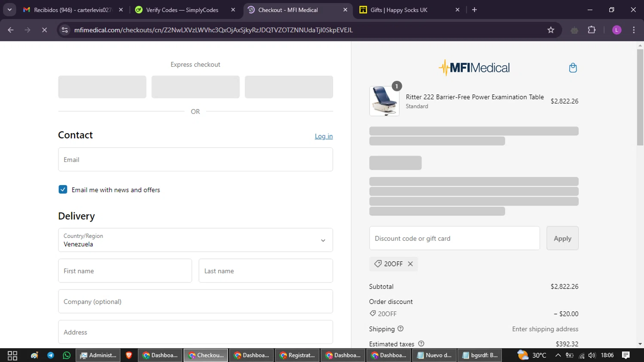Click the Log in link
The image size is (644, 362).
[x=323, y=136]
